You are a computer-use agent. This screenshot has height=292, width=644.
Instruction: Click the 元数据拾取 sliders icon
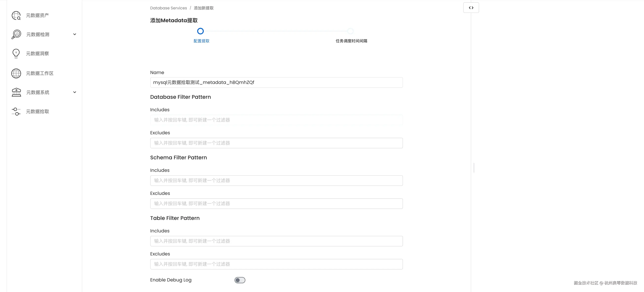point(16,112)
